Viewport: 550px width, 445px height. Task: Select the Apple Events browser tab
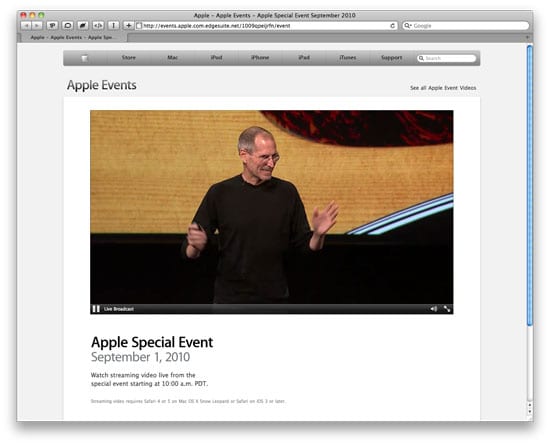coord(72,38)
